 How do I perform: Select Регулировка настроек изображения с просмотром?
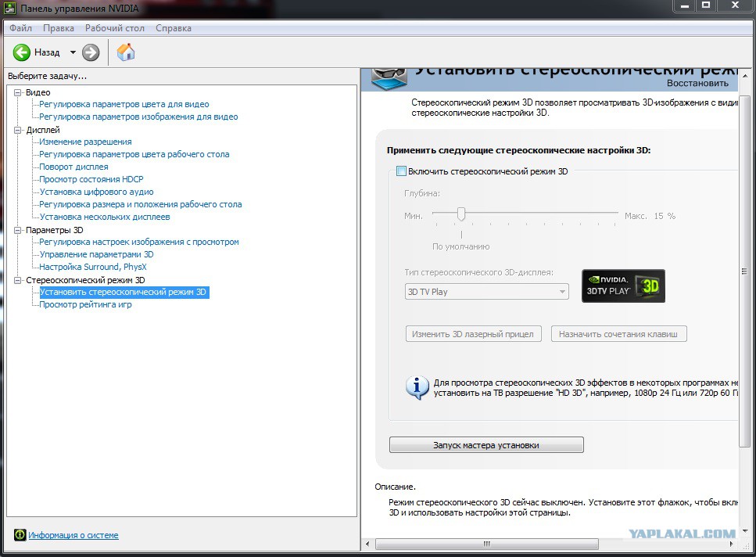139,242
